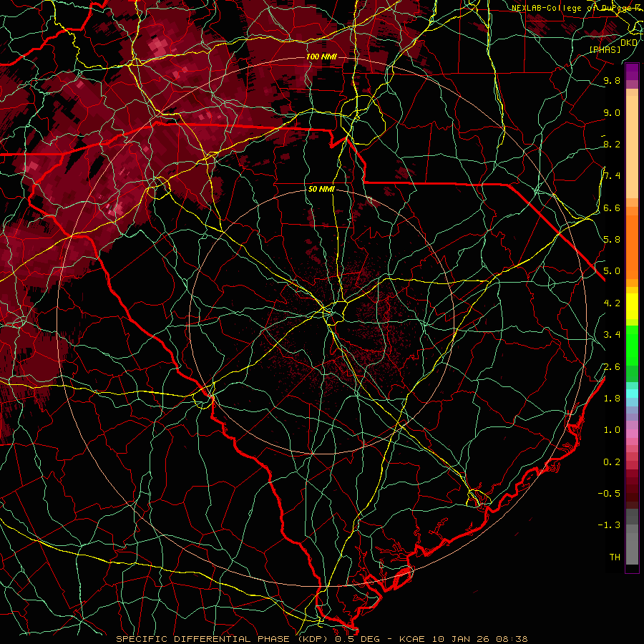This screenshot has height=644, width=644.
Task: Click the light peach segment of color bar
Action: (x=632, y=148)
